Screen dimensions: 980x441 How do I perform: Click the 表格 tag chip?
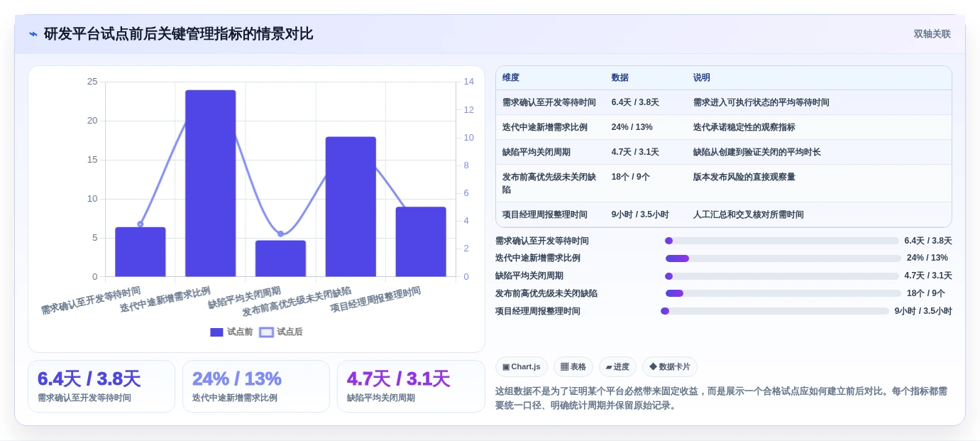point(573,366)
